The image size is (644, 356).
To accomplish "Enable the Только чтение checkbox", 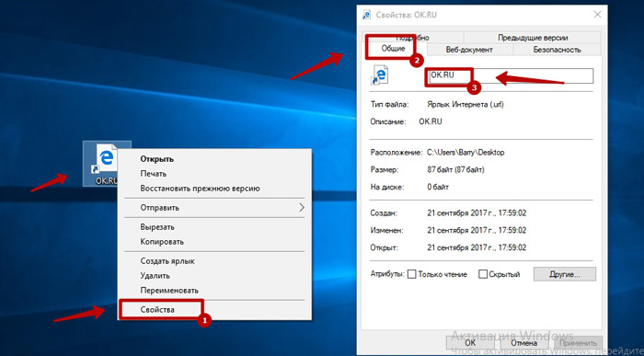I will pos(411,274).
